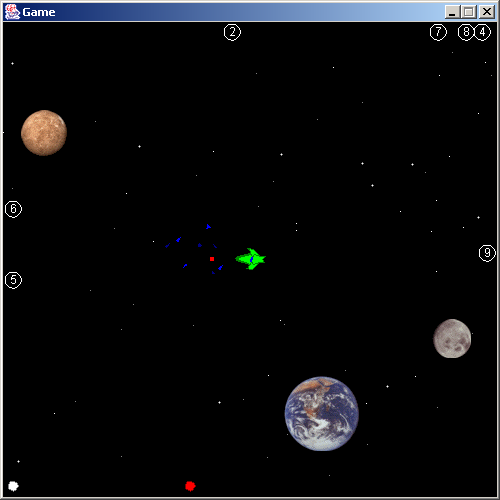Click the circled number 6 marker
500x500 pixels.
(13, 209)
